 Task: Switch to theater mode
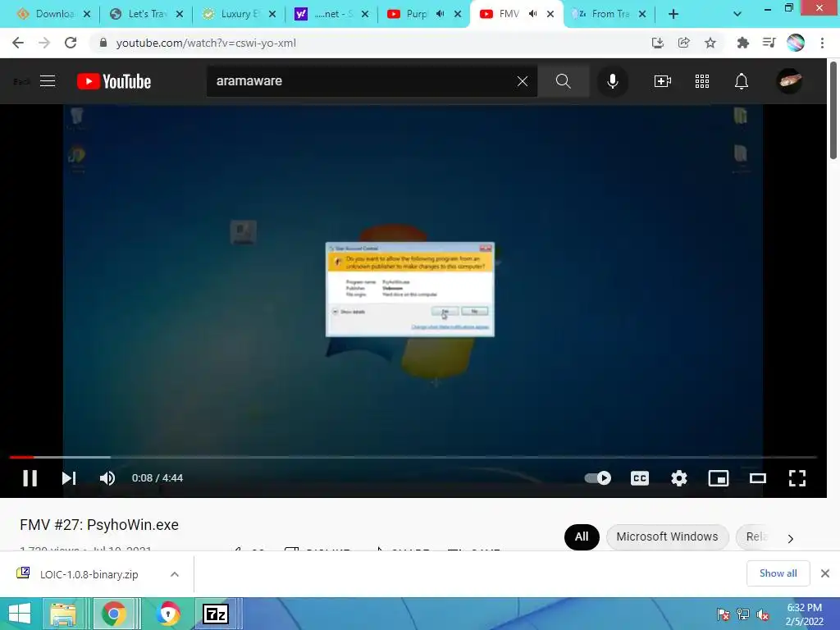coord(757,478)
